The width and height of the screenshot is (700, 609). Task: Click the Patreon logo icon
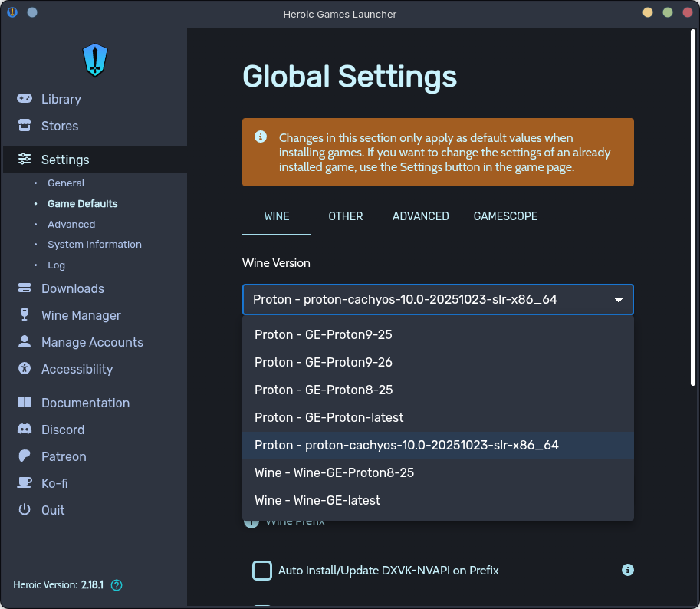[25, 456]
